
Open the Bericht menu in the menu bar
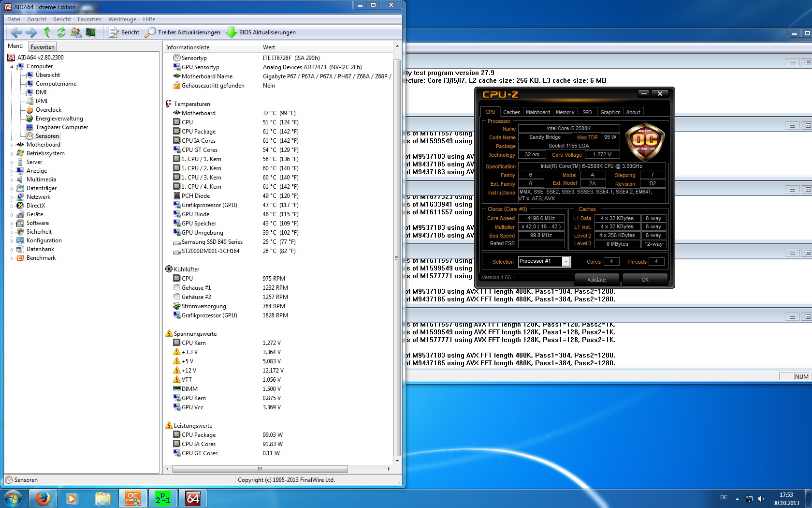point(62,19)
